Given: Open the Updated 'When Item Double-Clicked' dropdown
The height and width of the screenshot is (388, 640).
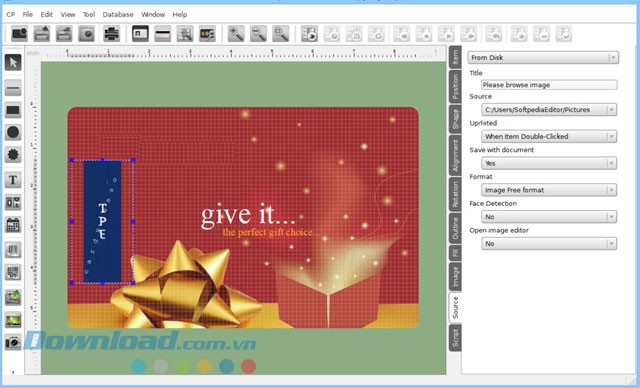Looking at the screenshot, I should click(x=549, y=137).
